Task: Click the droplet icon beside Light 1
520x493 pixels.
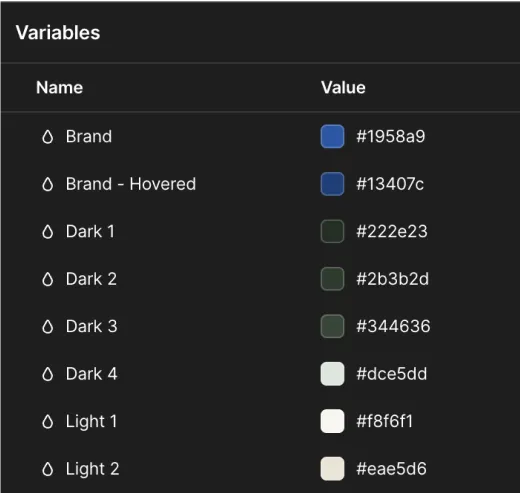Action: [48, 421]
